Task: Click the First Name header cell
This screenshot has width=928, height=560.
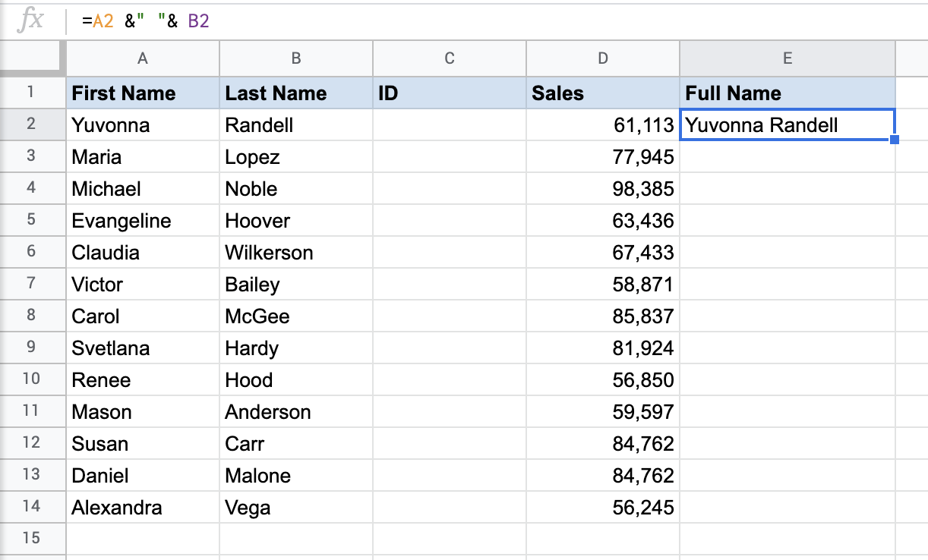Action: (143, 93)
